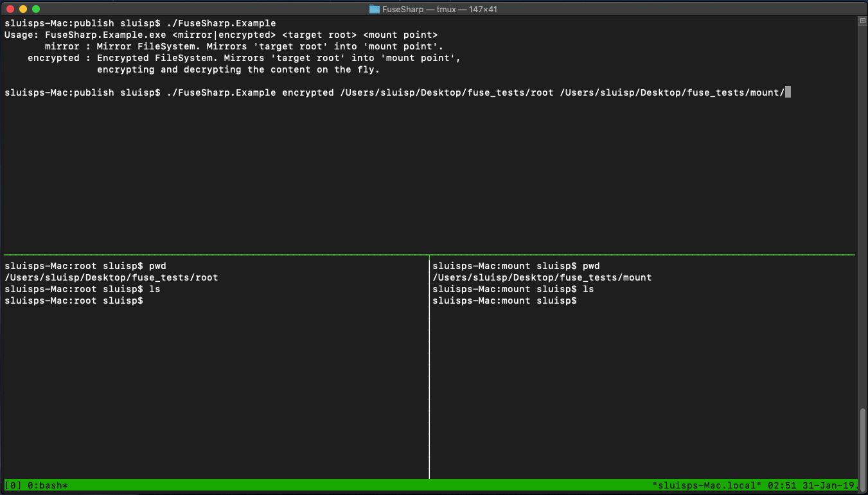The width and height of the screenshot is (868, 495).
Task: Click the green zoom window button
Action: [36, 9]
